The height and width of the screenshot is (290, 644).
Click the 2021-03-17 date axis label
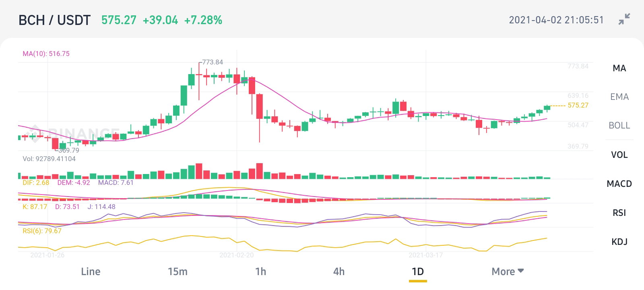tap(426, 255)
